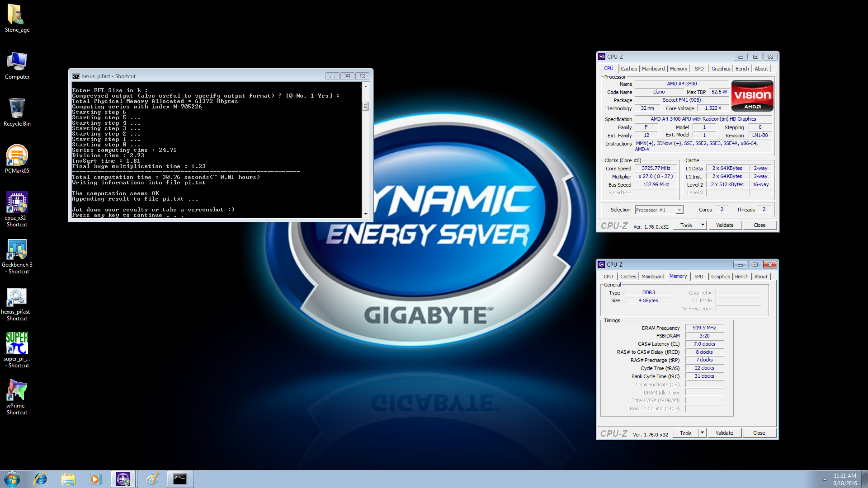Image resolution: width=868 pixels, height=488 pixels.
Task: Click the bottom CPU-Z window title icon
Action: click(601, 264)
